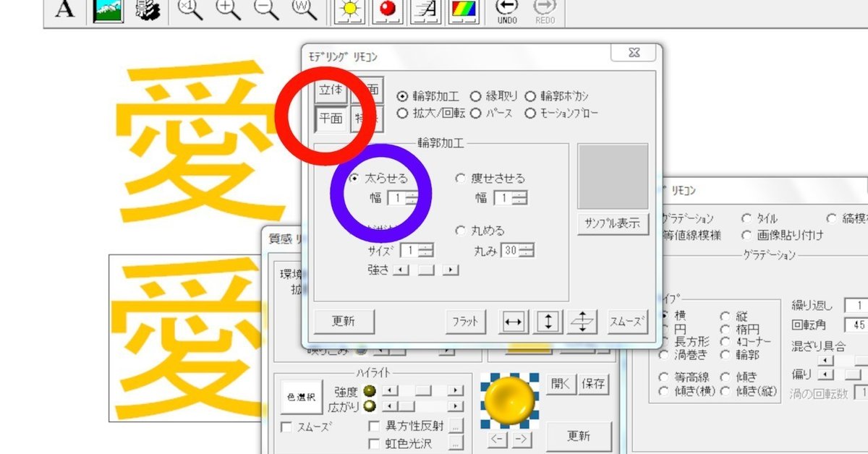The image size is (868, 454).
Task: Select the 丸める radio button
Action: pos(461,231)
